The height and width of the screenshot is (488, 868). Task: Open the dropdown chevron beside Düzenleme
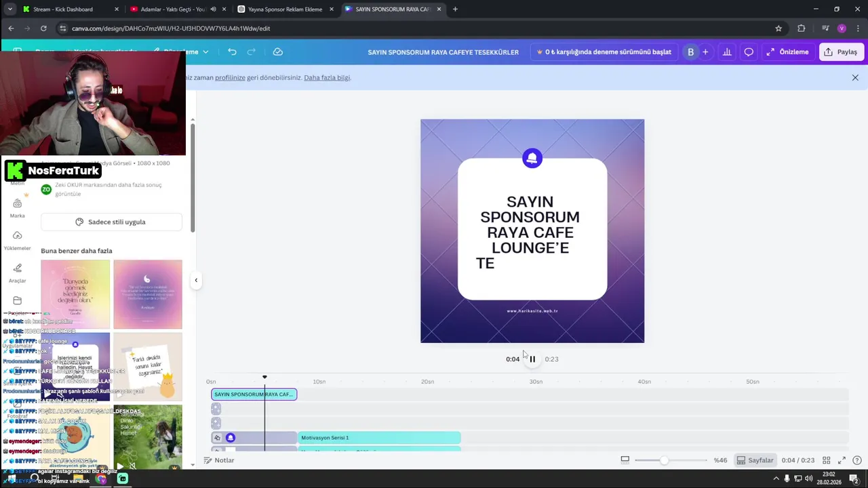pos(205,52)
